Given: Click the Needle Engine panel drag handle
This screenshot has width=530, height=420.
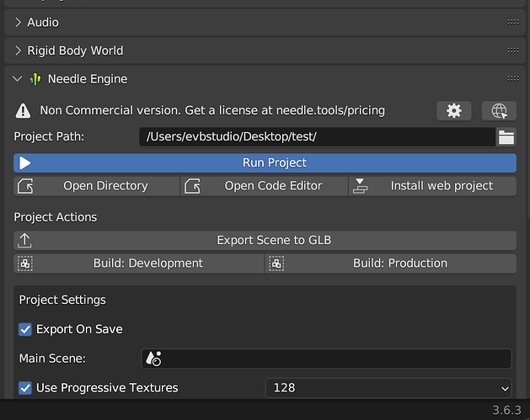Looking at the screenshot, I should 513,79.
